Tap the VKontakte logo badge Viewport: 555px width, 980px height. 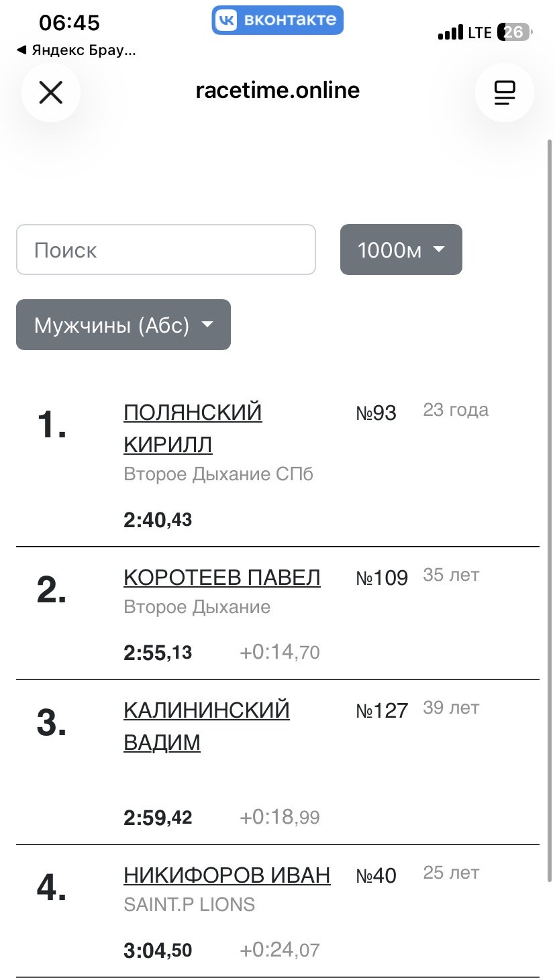coord(278,20)
